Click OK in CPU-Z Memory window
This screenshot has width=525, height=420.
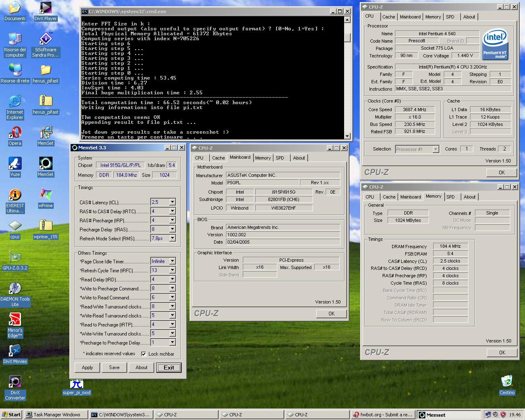click(502, 352)
